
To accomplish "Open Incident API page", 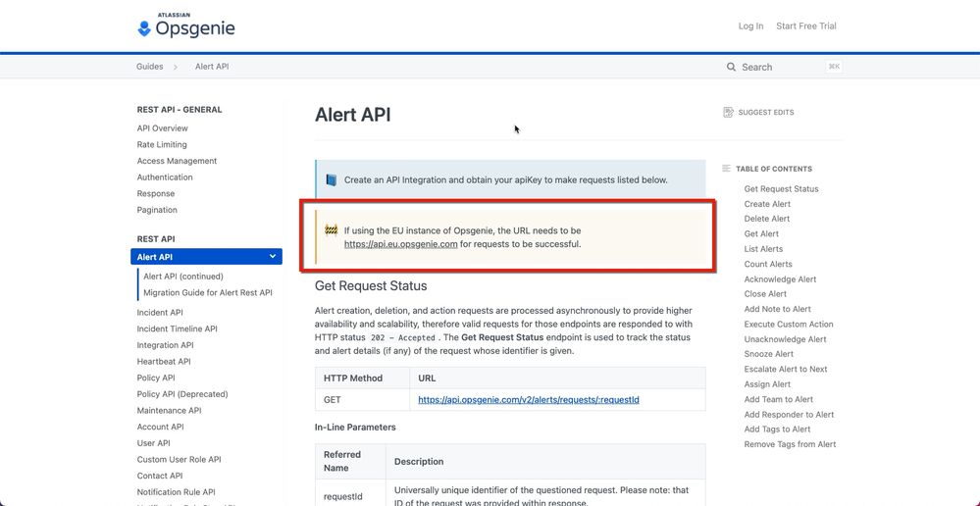I will [160, 313].
